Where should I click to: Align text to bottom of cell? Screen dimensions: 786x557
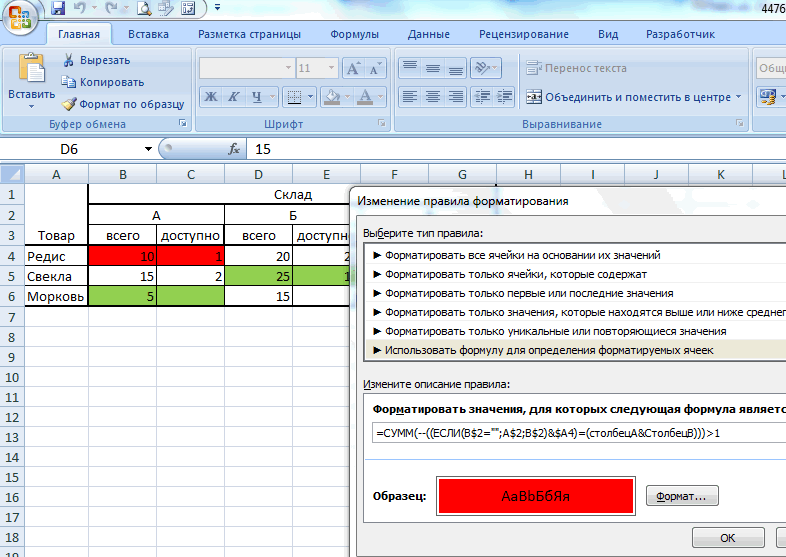[456, 68]
